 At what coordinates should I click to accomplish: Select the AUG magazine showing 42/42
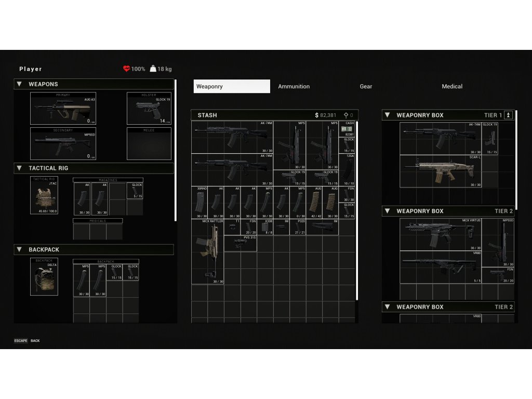tap(314, 202)
